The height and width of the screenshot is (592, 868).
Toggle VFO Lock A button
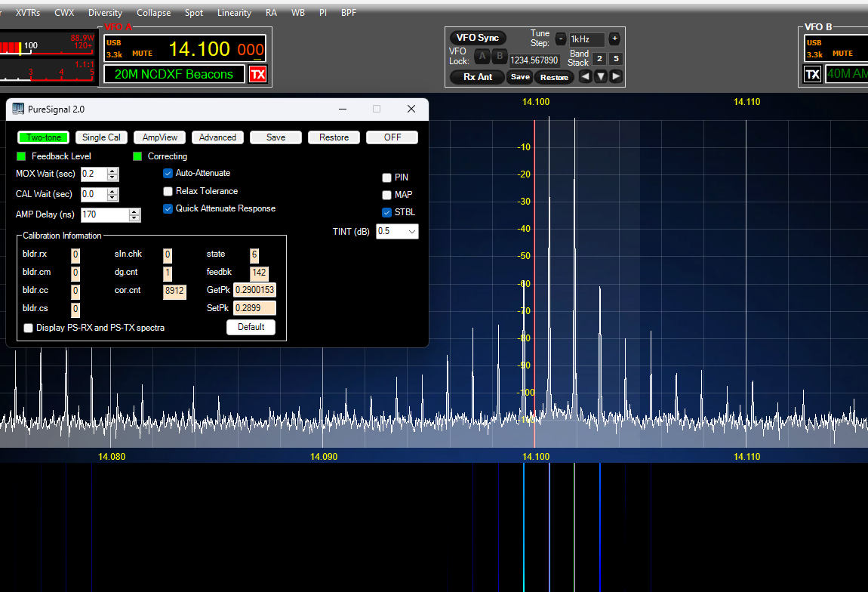[482, 56]
